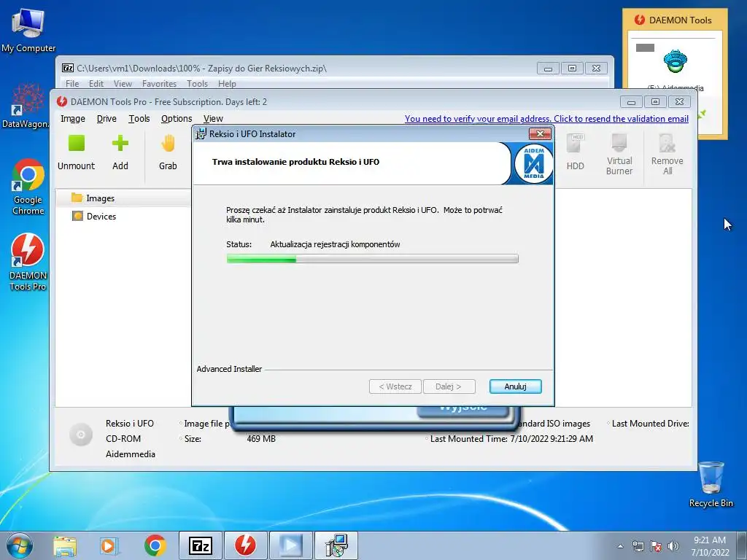Select the Grab tool icon
747x560 pixels.
click(x=168, y=152)
